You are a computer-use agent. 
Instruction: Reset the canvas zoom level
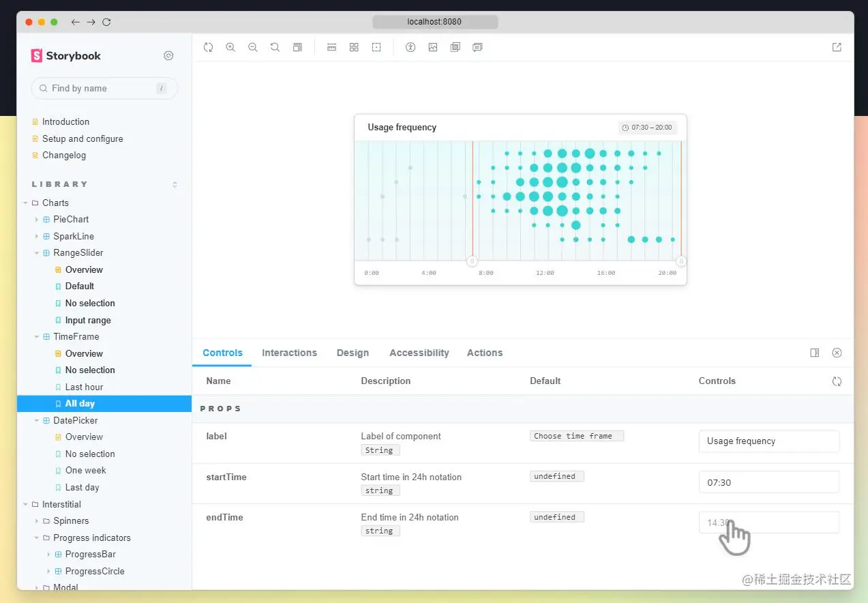[x=275, y=47]
